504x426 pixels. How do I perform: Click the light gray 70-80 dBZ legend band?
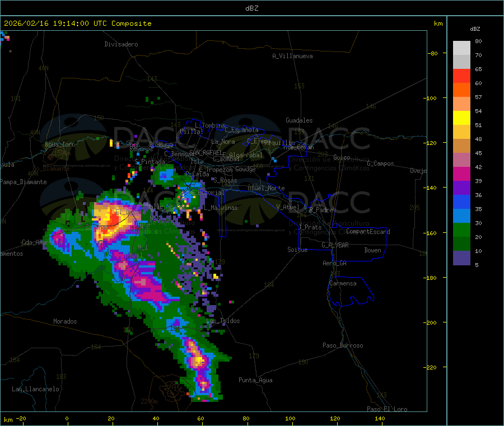click(461, 48)
